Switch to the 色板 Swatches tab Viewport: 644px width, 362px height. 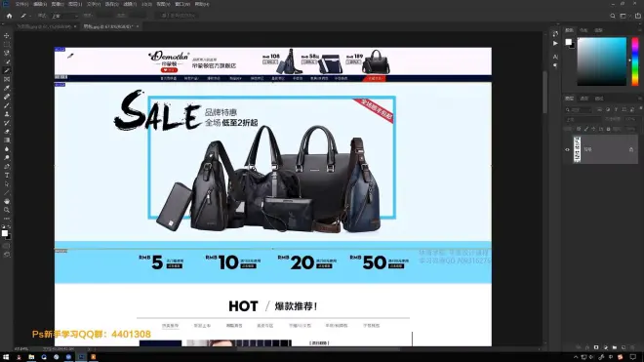[584, 30]
